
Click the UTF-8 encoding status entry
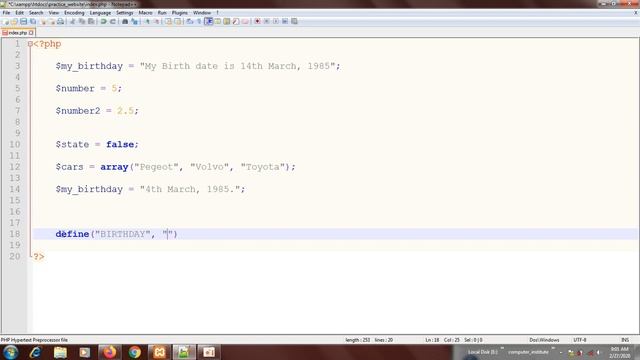coord(580,340)
